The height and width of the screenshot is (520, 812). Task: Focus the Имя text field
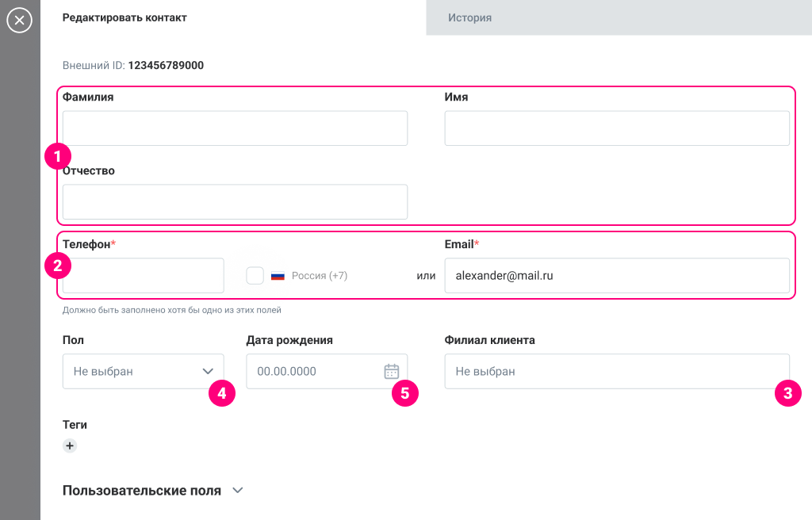click(616, 128)
